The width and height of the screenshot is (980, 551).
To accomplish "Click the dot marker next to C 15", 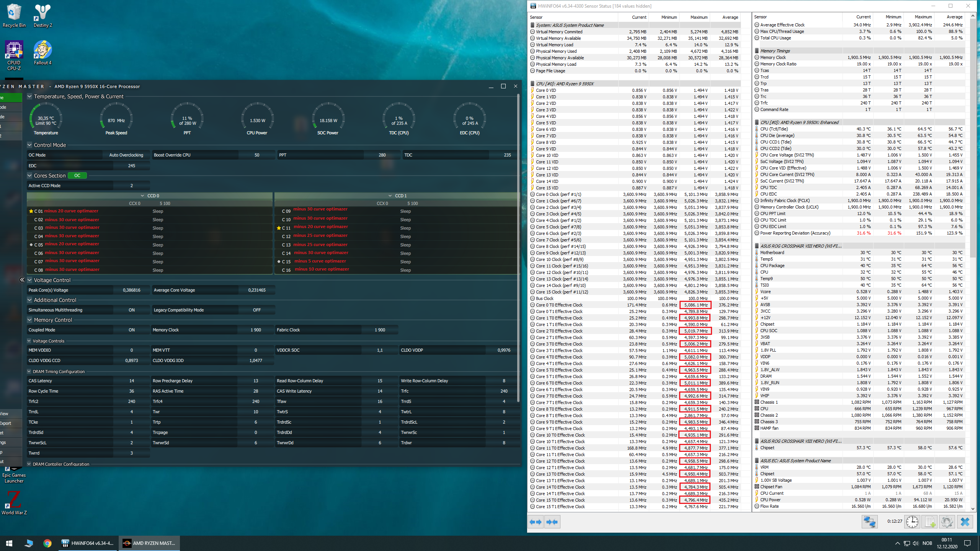I will (x=279, y=262).
